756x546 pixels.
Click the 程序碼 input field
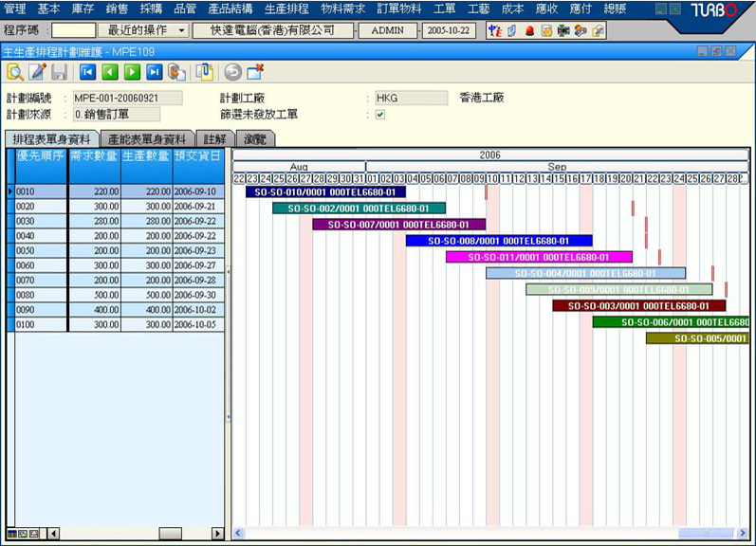[x=74, y=30]
